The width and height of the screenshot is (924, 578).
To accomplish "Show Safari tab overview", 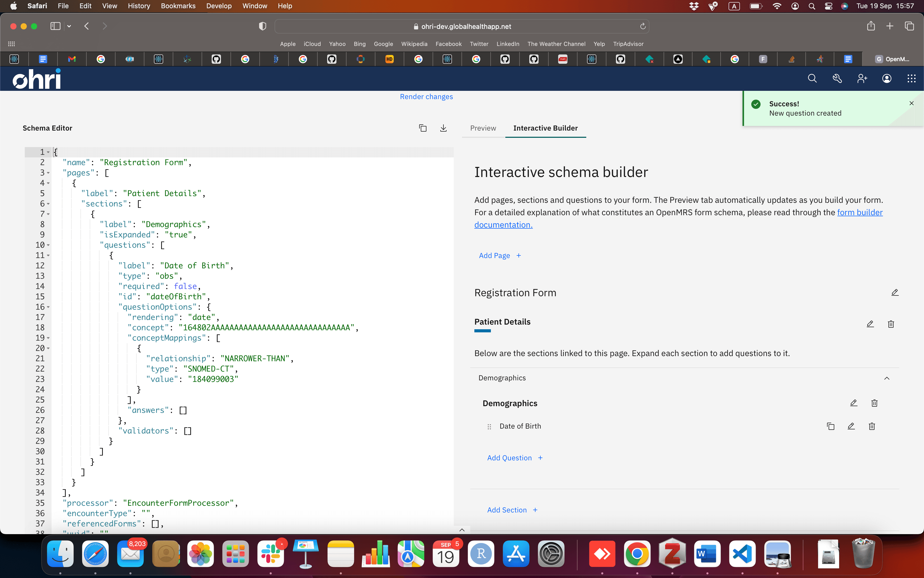I will (909, 26).
